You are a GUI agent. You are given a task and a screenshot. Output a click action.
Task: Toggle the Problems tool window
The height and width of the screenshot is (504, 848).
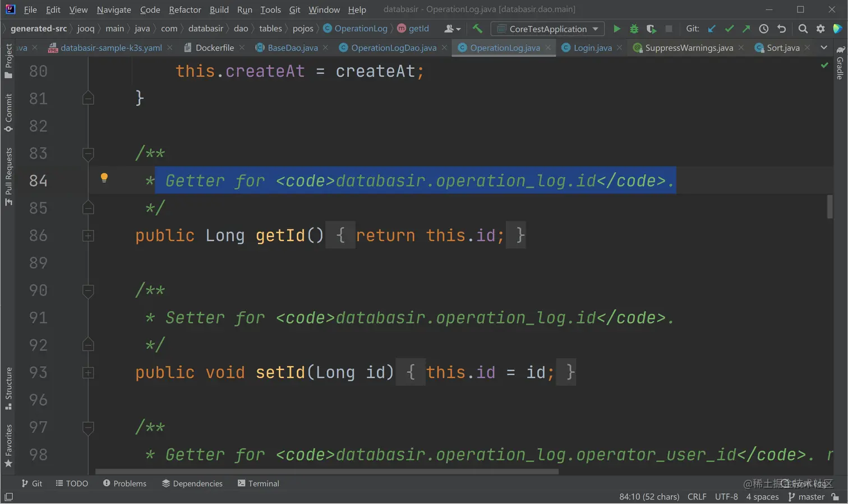tap(125, 483)
